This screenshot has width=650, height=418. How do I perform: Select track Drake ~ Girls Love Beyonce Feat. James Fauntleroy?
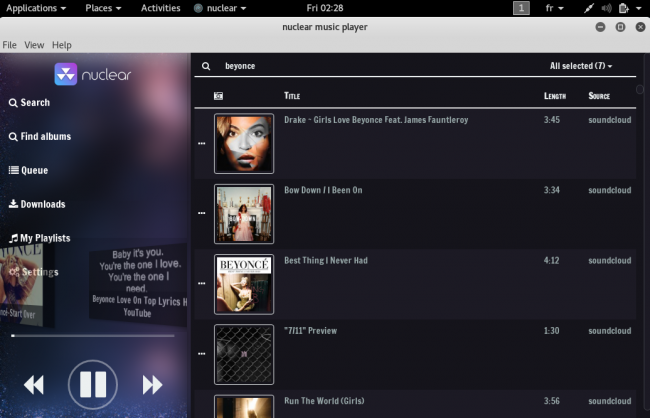point(376,120)
